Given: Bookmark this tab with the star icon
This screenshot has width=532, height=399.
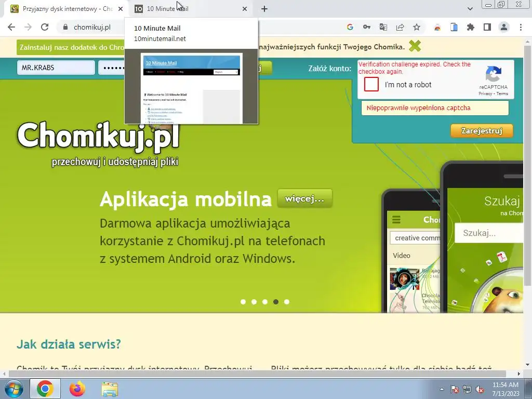Looking at the screenshot, I should (417, 27).
